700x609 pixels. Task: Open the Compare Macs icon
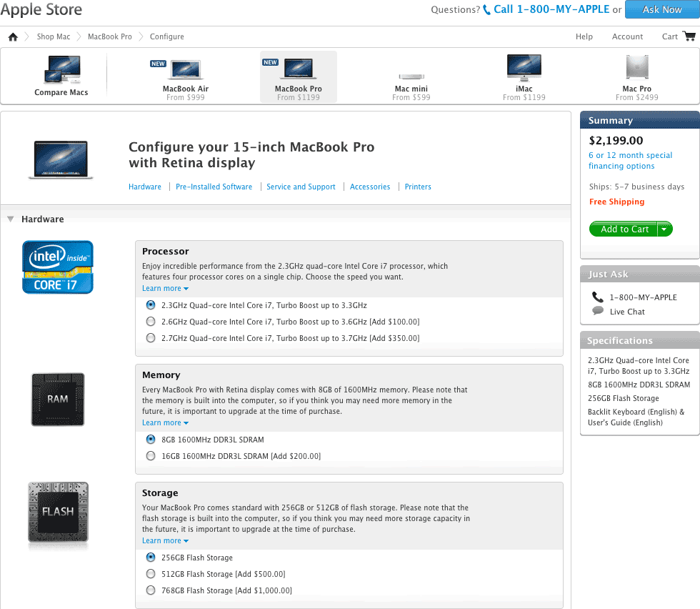click(61, 70)
